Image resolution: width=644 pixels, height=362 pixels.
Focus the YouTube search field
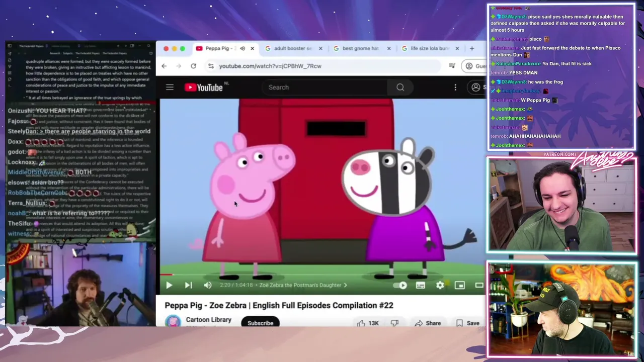325,87
